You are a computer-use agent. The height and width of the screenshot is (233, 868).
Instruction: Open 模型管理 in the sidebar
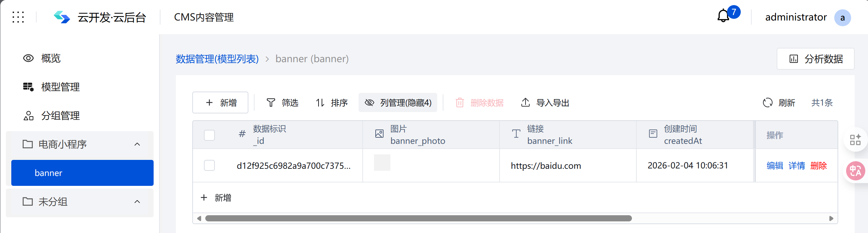(60, 87)
